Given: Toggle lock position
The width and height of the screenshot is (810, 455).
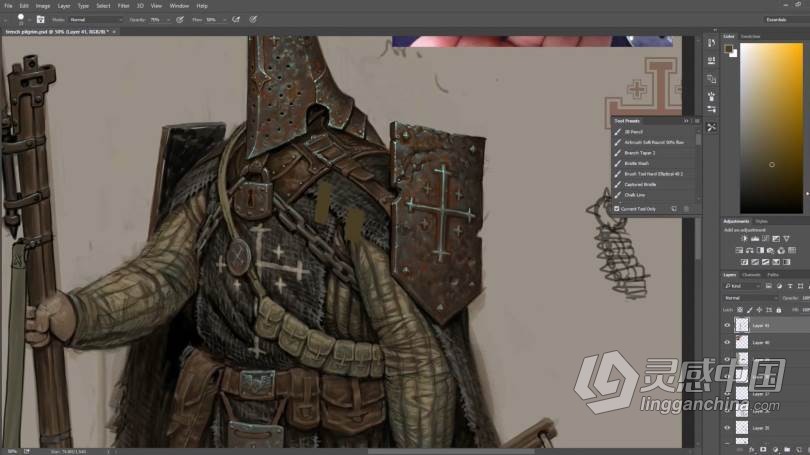Looking at the screenshot, I should pyautogui.click(x=759, y=310).
